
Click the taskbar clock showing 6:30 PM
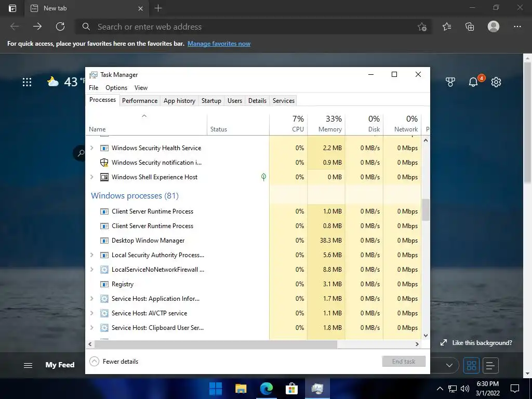point(487,389)
